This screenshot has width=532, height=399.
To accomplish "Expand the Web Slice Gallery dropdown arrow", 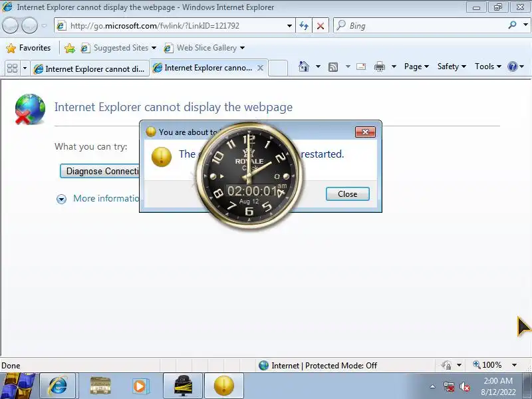I will (x=242, y=48).
